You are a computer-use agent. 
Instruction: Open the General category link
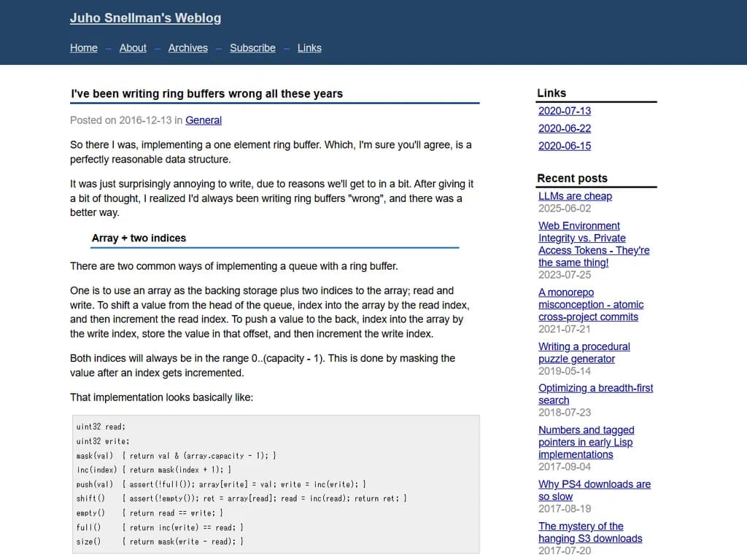click(204, 120)
